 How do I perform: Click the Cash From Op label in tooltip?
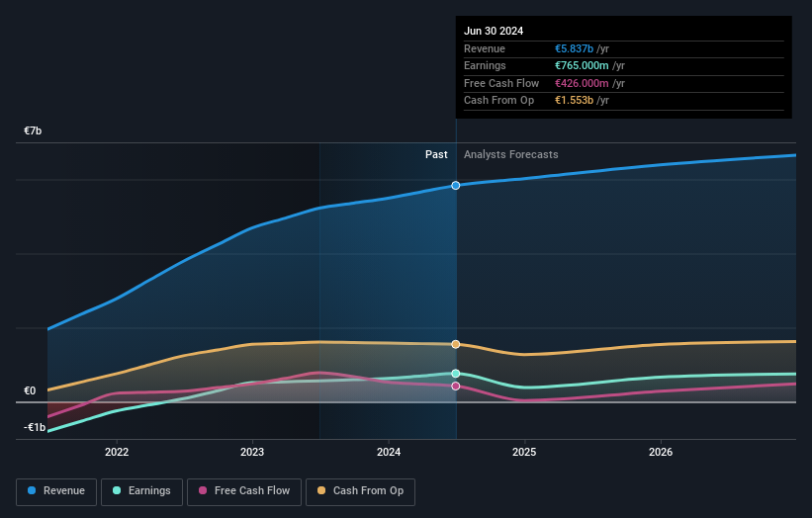[498, 101]
